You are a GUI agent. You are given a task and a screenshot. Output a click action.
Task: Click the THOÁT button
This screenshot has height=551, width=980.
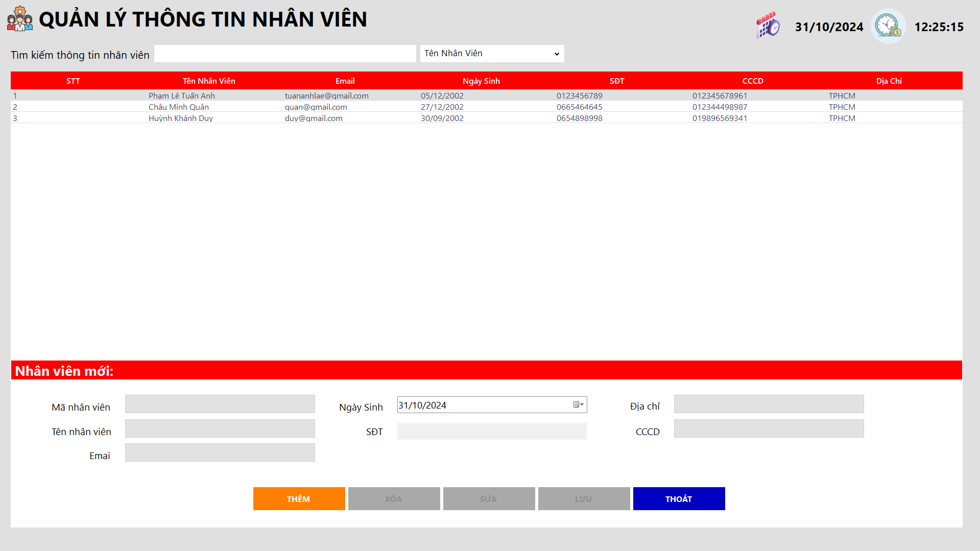679,499
